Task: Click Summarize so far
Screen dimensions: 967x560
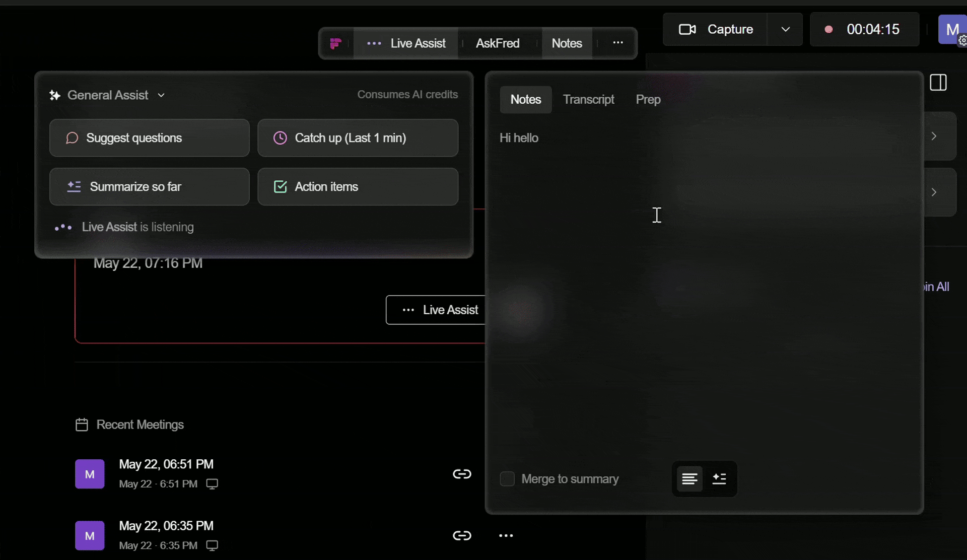Action: coord(150,187)
